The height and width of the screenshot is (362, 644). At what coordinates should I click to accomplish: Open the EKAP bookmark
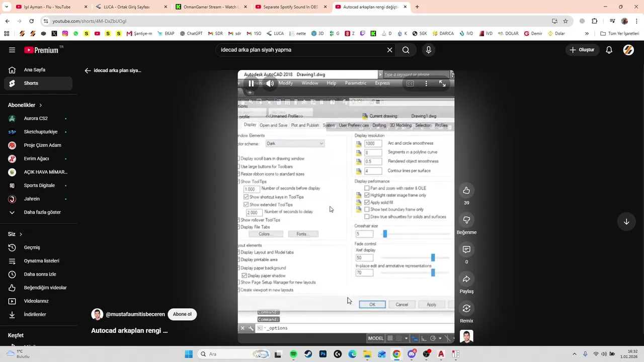pyautogui.click(x=166, y=34)
